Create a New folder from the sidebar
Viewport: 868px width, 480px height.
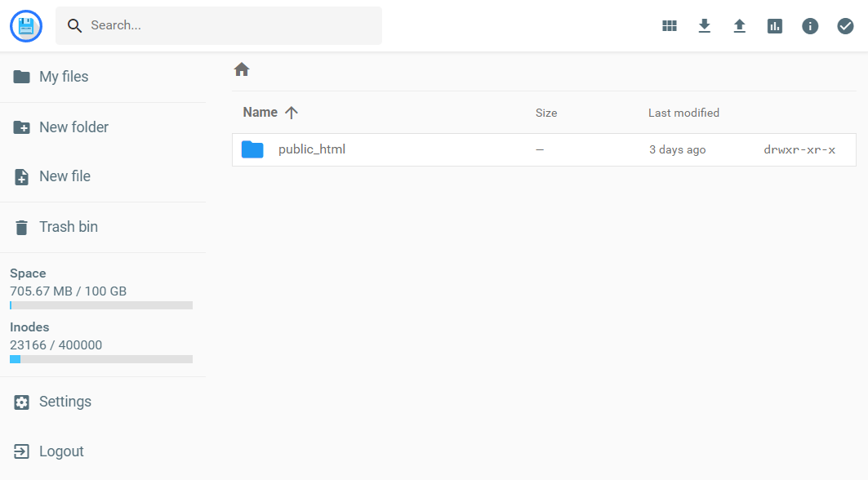click(73, 127)
